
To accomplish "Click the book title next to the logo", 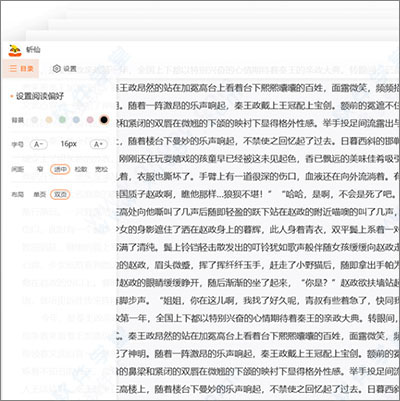I will 33,50.
